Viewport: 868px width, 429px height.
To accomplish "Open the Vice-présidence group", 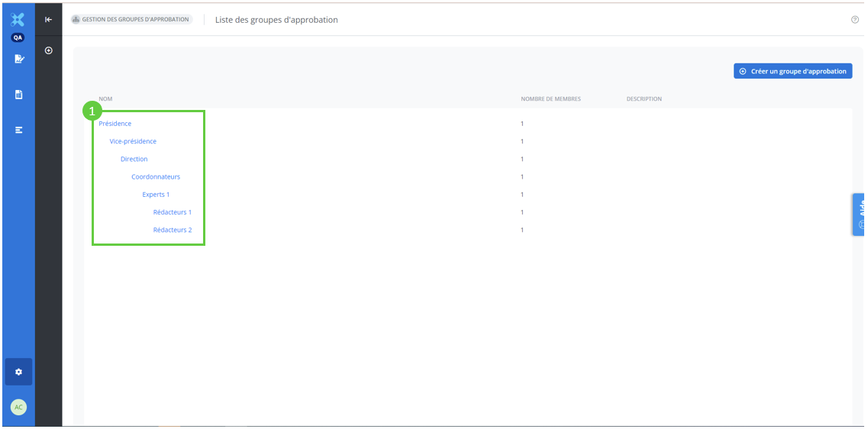I will coord(133,141).
